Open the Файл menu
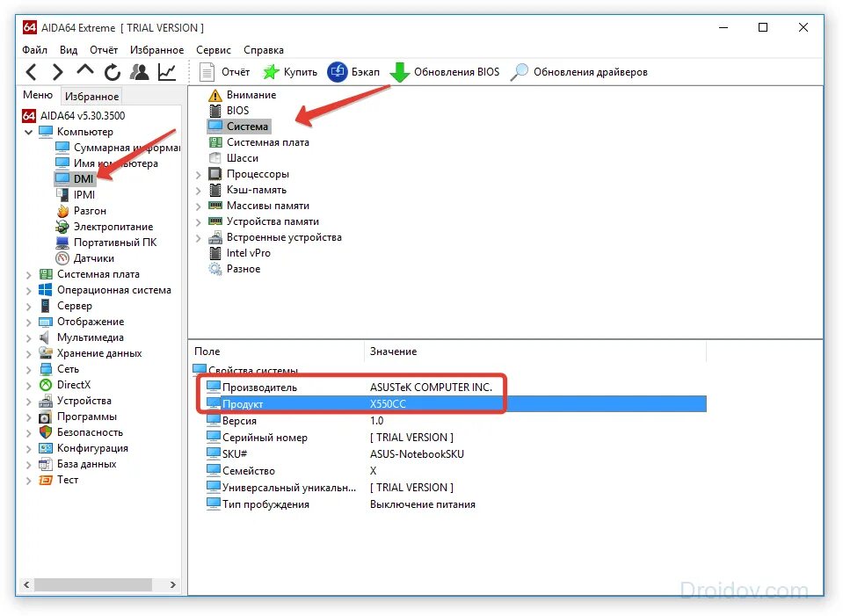Screen dimensions: 843x616 (x=34, y=50)
